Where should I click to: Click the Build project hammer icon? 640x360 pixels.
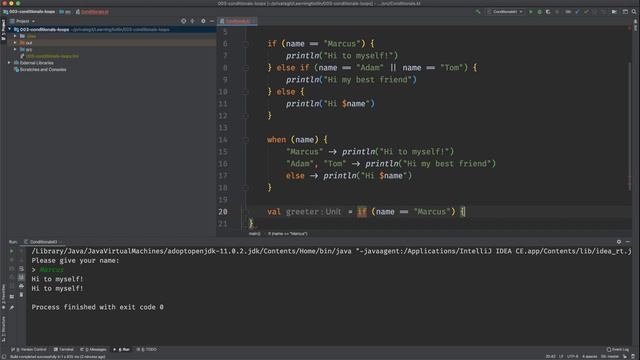click(x=478, y=12)
